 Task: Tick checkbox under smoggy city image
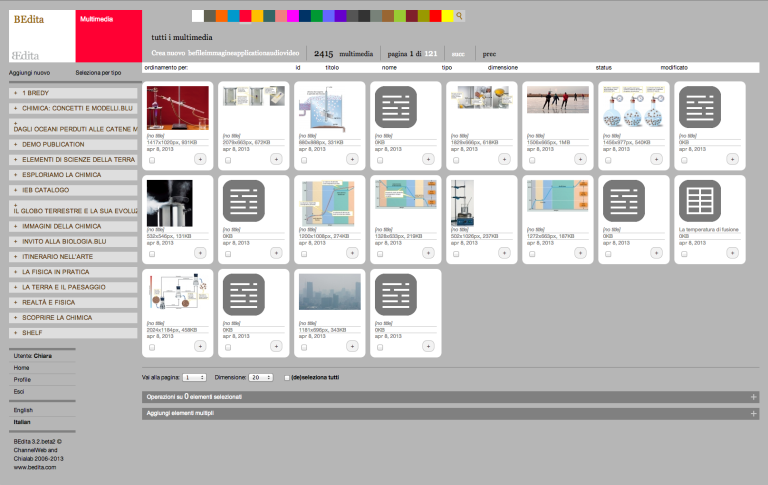[303, 348]
